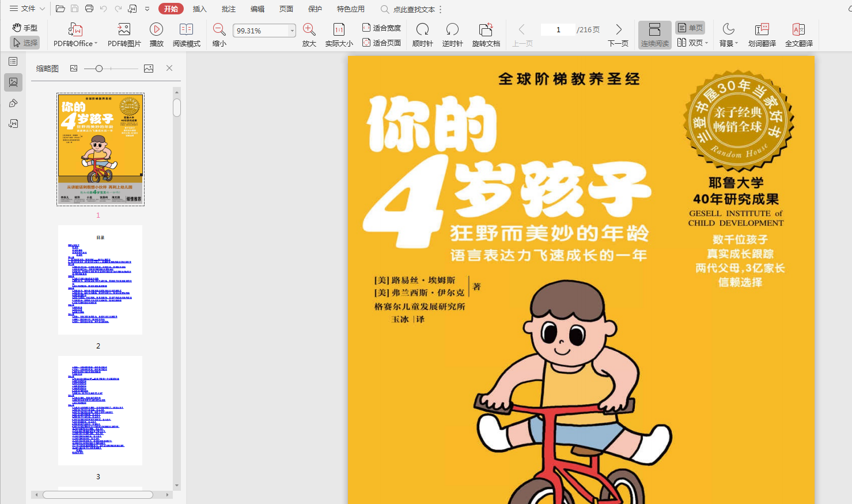Click the redo arrow icon

coord(118,9)
